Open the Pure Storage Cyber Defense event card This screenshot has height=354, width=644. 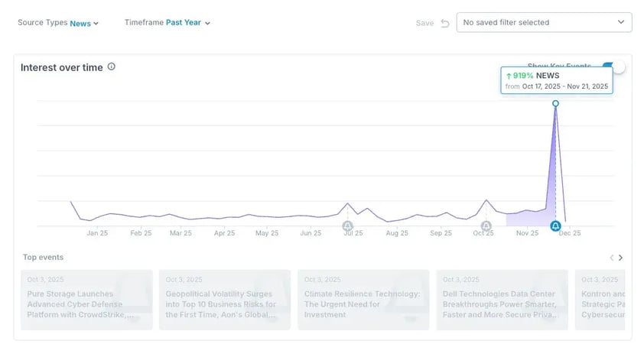(x=86, y=299)
